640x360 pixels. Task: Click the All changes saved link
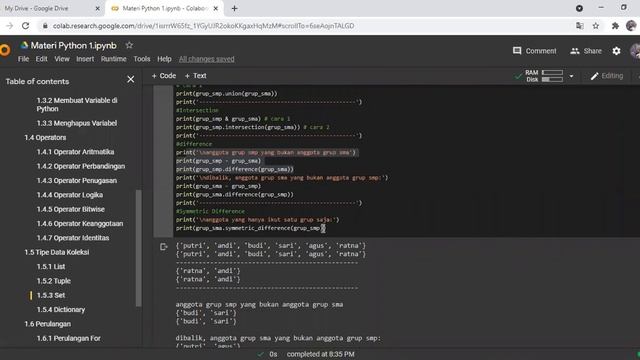pos(207,59)
